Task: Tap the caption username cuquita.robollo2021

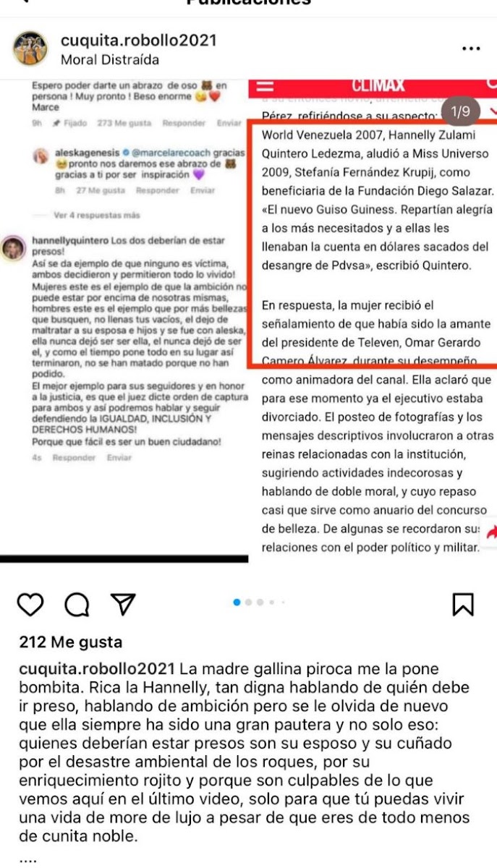Action: (97, 668)
